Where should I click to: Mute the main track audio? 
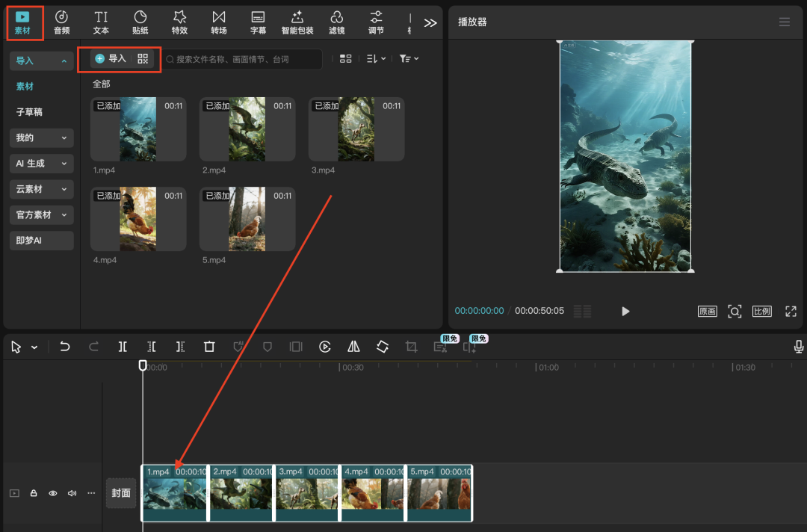point(72,493)
